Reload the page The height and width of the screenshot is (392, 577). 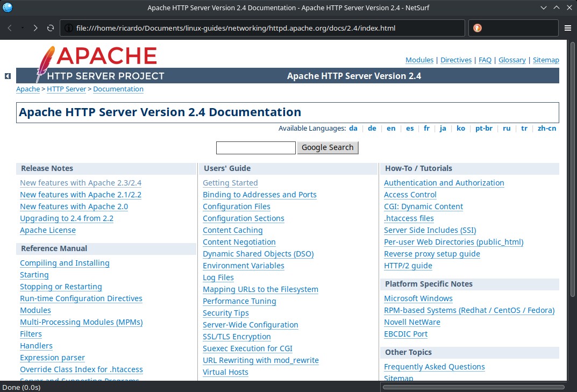(51, 28)
